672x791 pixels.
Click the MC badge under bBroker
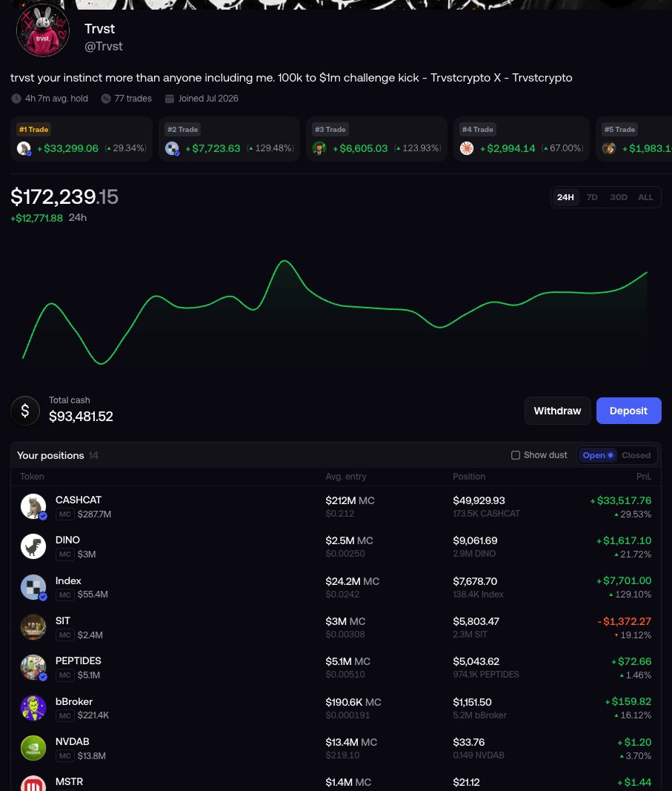[x=65, y=715]
